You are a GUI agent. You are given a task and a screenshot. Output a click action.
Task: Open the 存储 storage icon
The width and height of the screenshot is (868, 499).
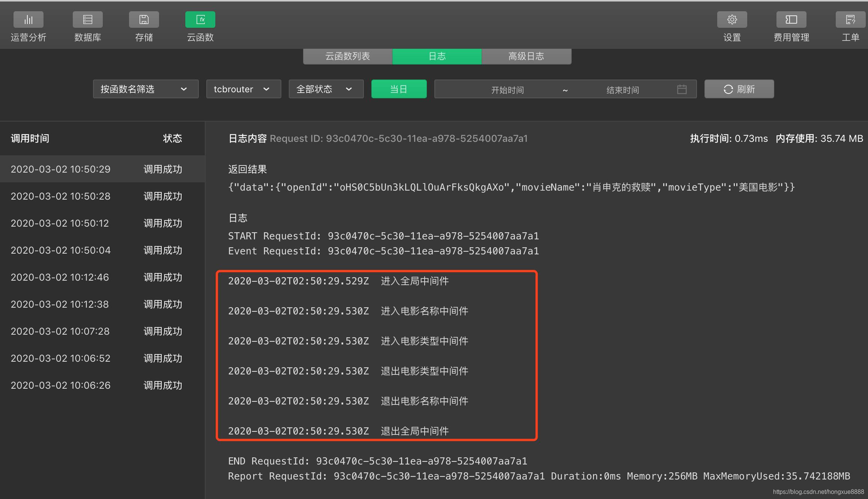(x=144, y=20)
